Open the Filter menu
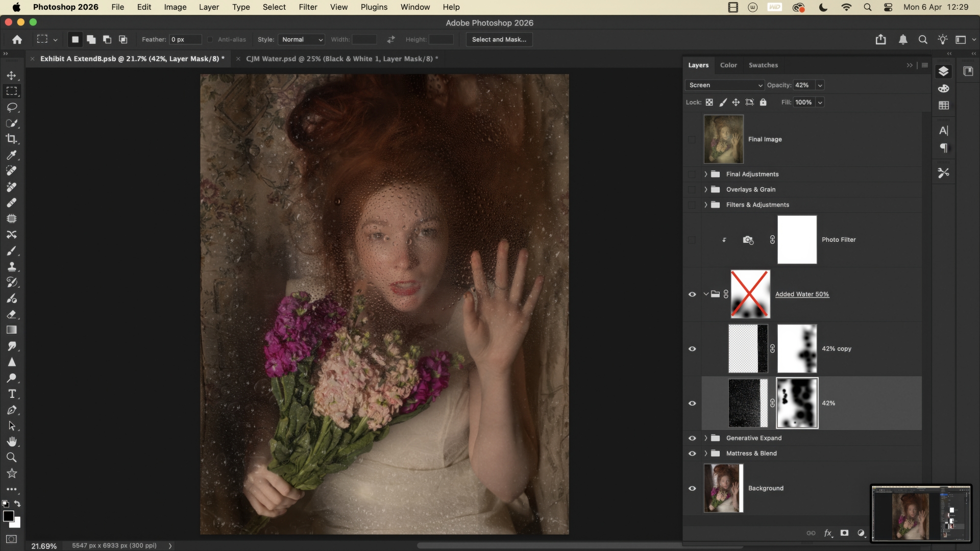 point(308,7)
